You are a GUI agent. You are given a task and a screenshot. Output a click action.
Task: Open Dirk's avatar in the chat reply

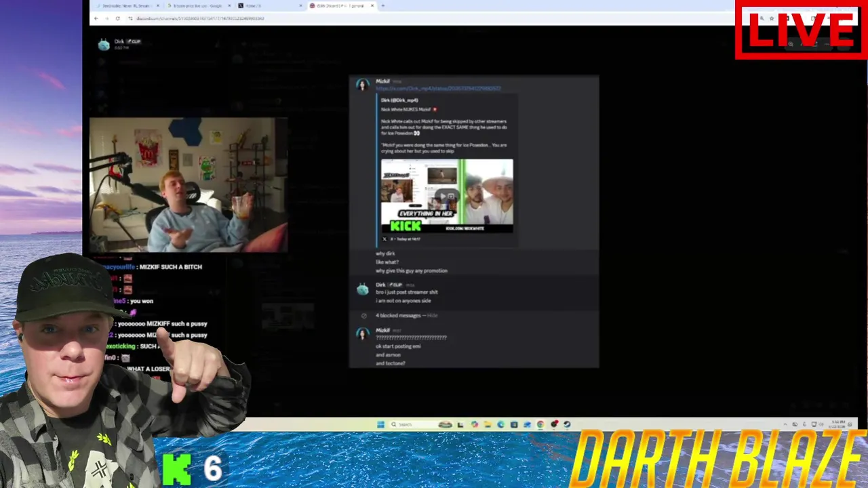(x=363, y=289)
